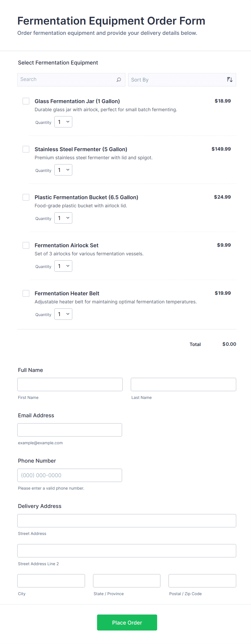Focus the equipment Search field
251x644 pixels.
coord(67,80)
